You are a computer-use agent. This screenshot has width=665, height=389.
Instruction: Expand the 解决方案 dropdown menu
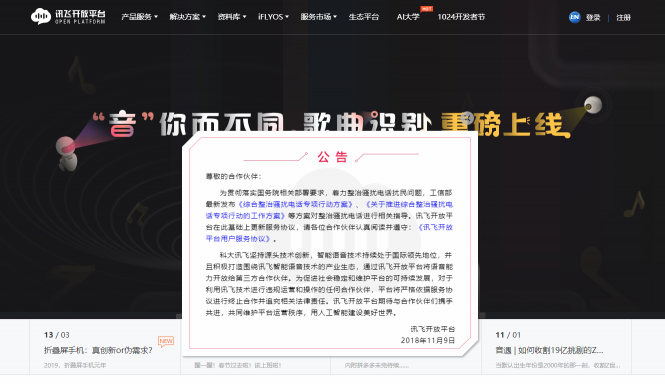click(x=187, y=17)
